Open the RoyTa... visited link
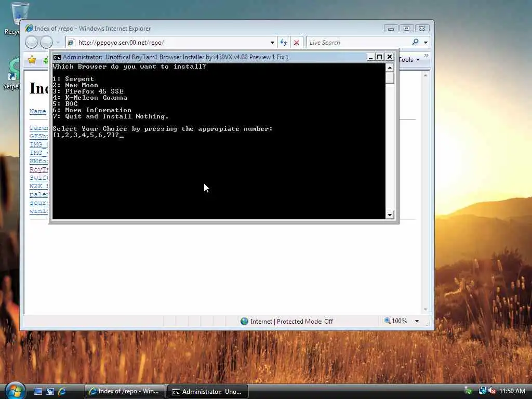 click(x=38, y=169)
